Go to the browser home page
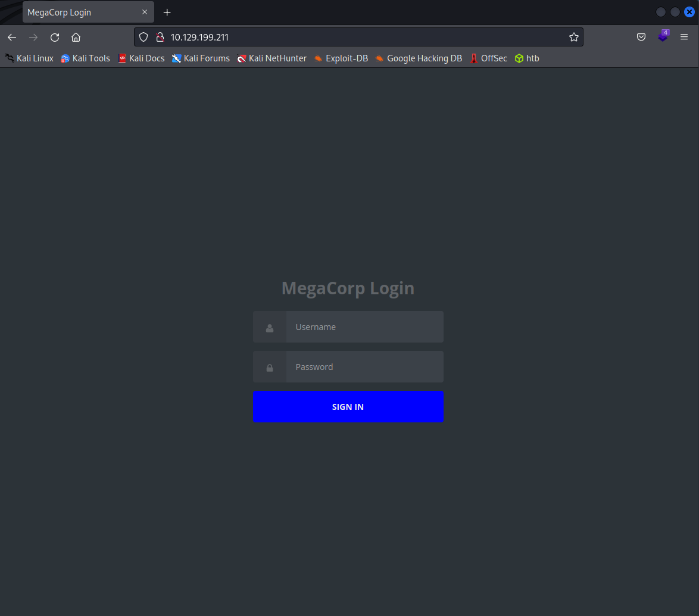Viewport: 699px width, 616px height. pos(76,37)
